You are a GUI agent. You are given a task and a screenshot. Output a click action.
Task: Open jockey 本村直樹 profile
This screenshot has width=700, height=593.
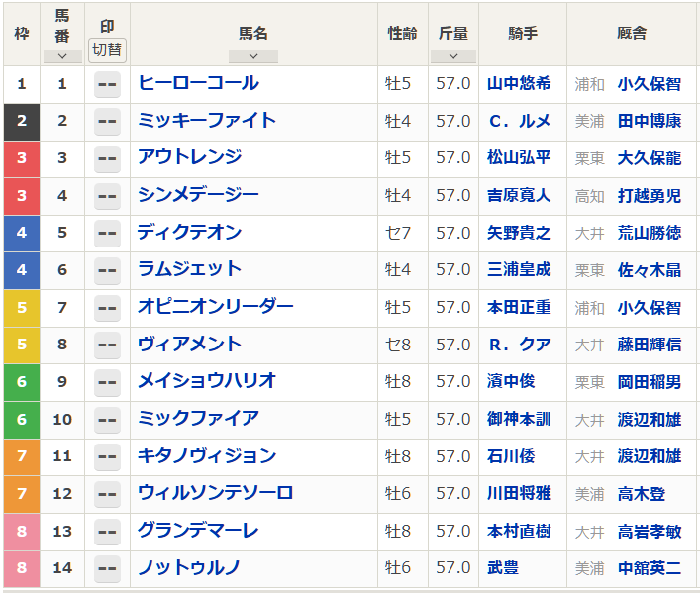click(519, 531)
